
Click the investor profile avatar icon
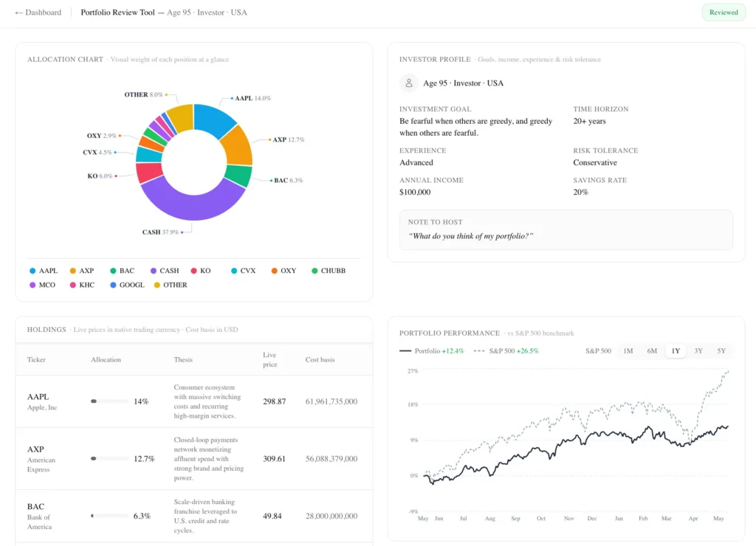409,83
